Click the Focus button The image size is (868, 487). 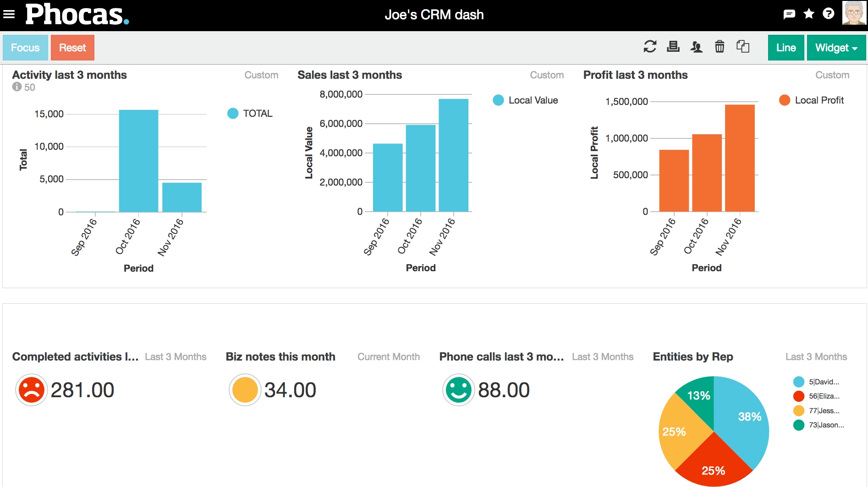pos(25,48)
